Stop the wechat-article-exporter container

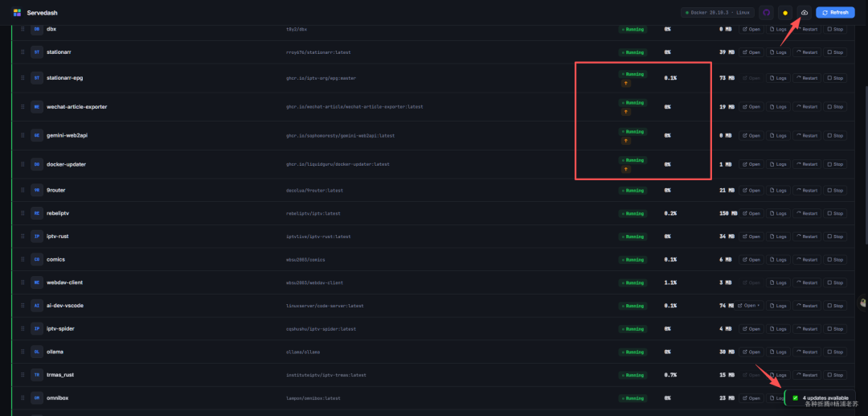(835, 106)
